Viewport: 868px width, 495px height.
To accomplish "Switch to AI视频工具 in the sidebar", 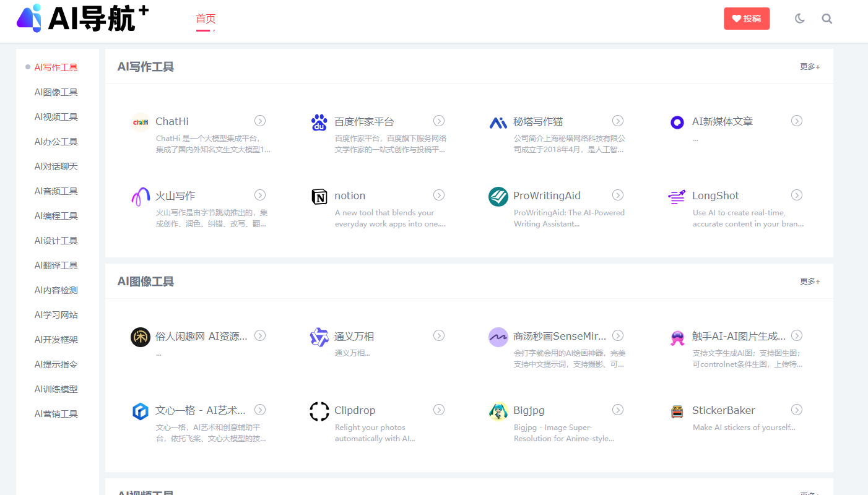I will (56, 116).
